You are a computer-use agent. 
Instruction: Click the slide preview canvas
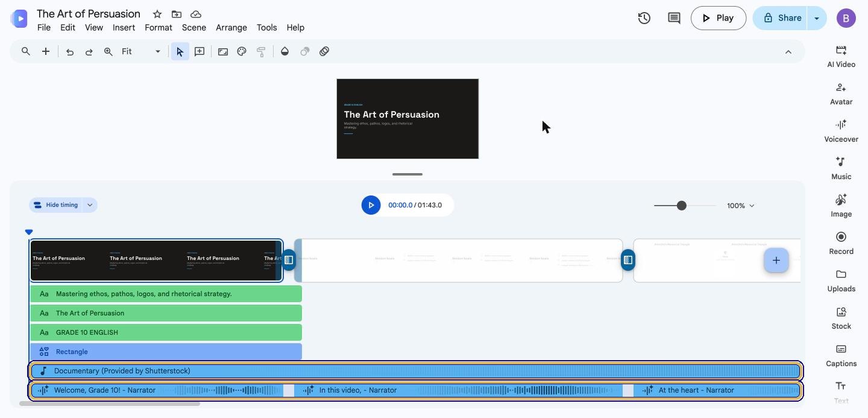click(407, 119)
